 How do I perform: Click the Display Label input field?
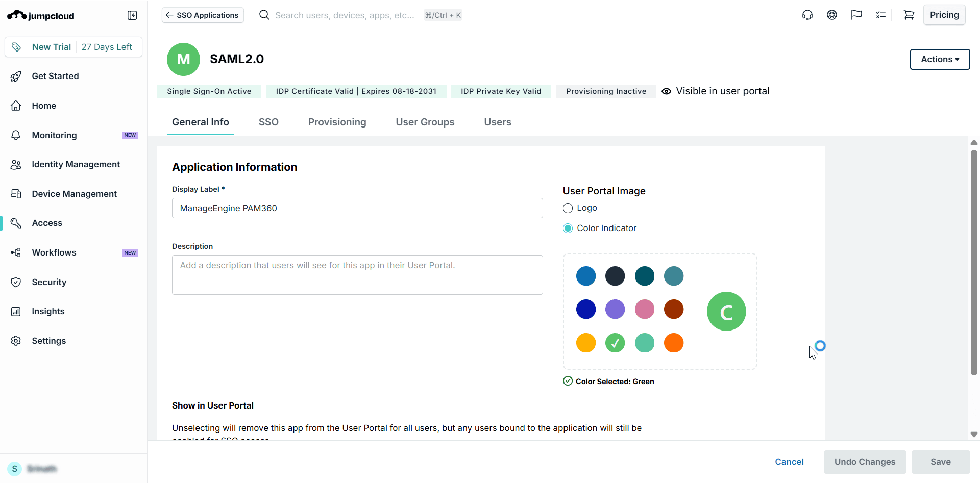point(357,208)
